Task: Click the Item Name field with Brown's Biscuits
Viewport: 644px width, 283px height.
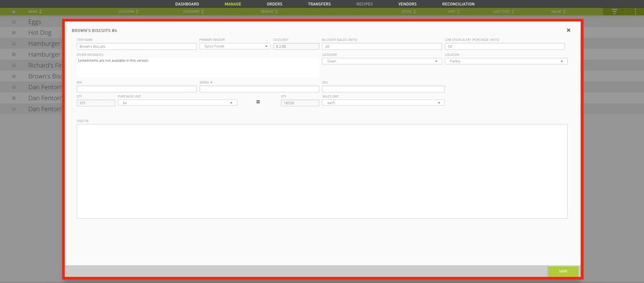Action: (137, 46)
